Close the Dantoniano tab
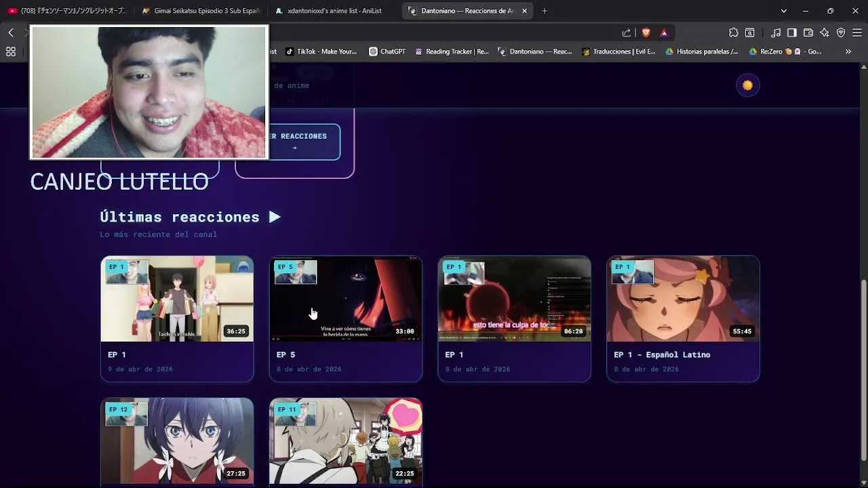The image size is (868, 488). [524, 11]
